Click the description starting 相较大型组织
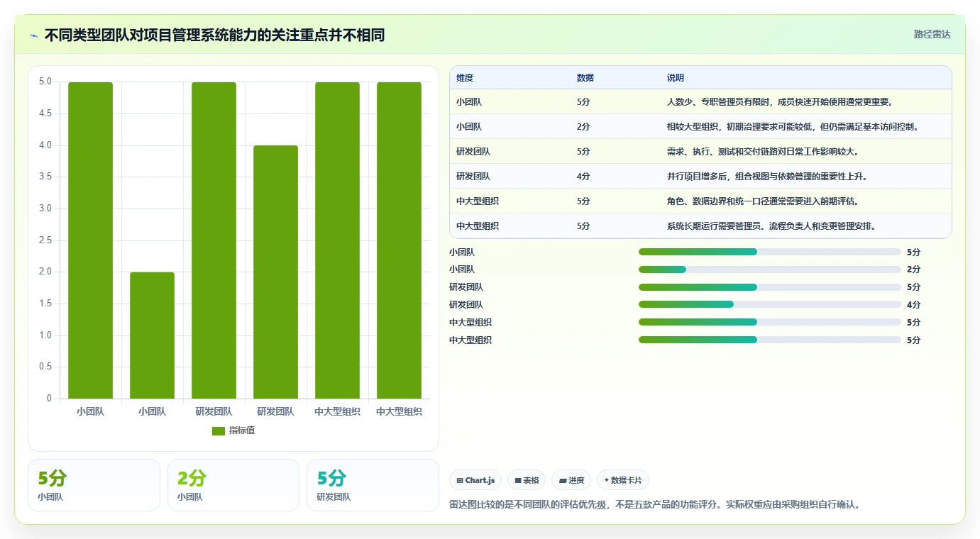The image size is (980, 539). pos(793,127)
